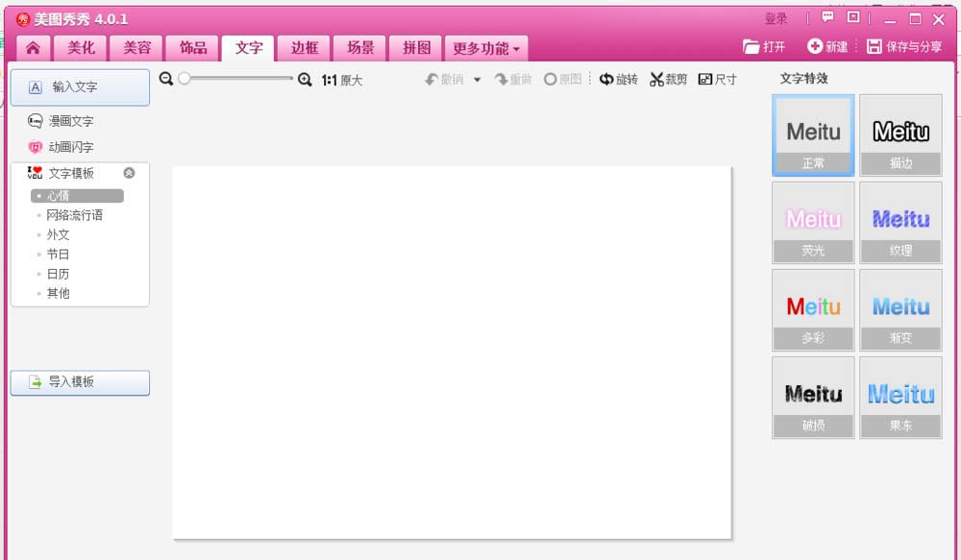
Task: Switch to the 饰品 tab
Action: pos(192,48)
